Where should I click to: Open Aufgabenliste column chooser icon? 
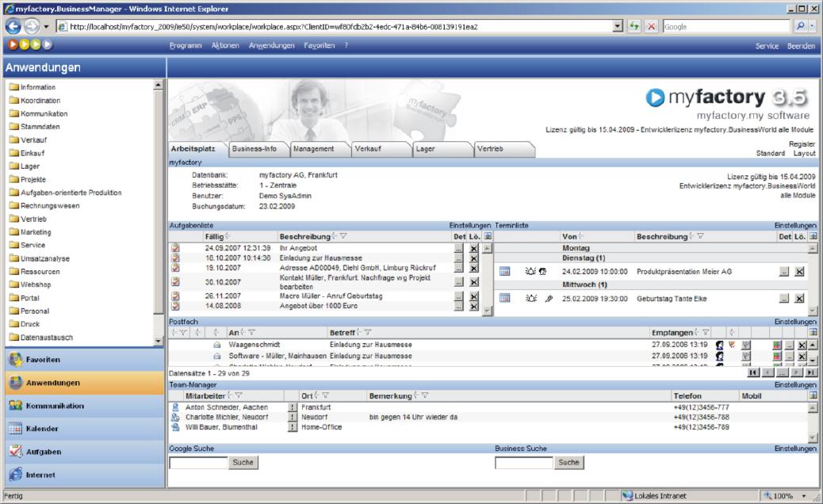click(488, 236)
